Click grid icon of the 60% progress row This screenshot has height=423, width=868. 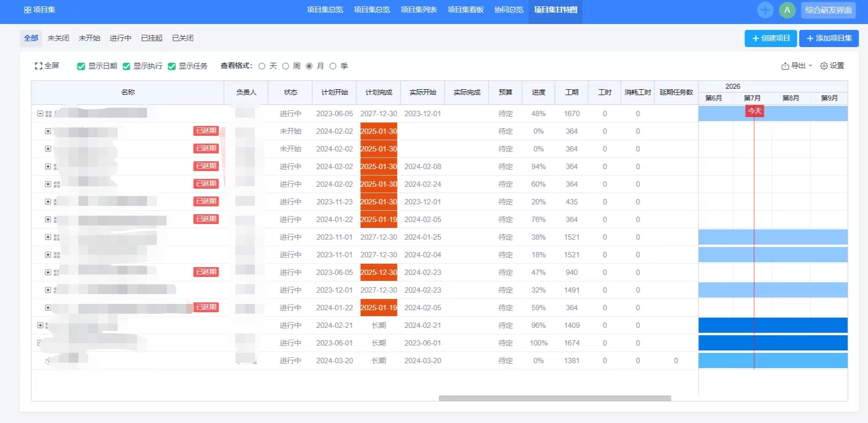pyautogui.click(x=57, y=184)
